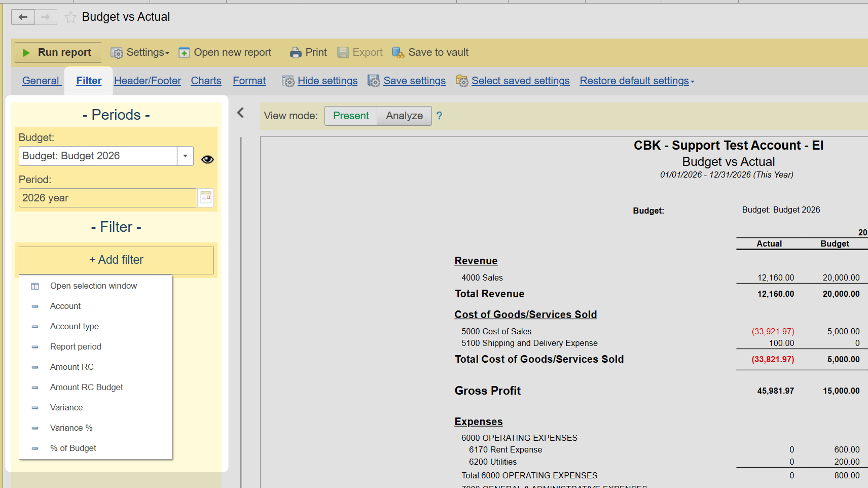Click the Hide settings link
This screenshot has width=868, height=488.
coord(327,81)
